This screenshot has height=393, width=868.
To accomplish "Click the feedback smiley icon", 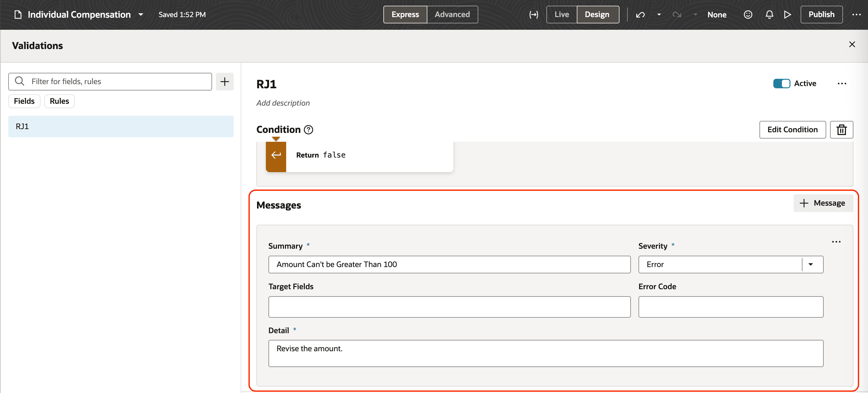I will tap(748, 15).
